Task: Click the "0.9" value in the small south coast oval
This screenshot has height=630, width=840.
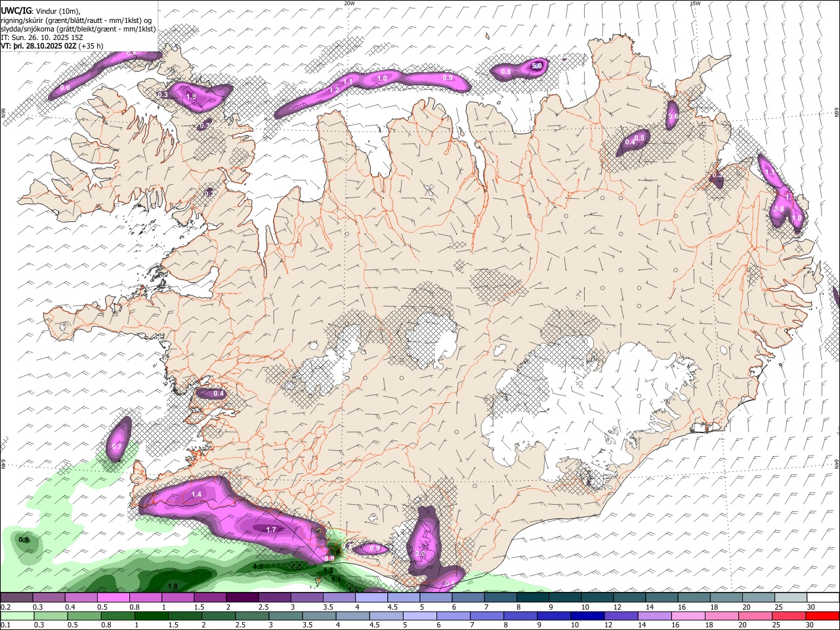Action: 375,549
